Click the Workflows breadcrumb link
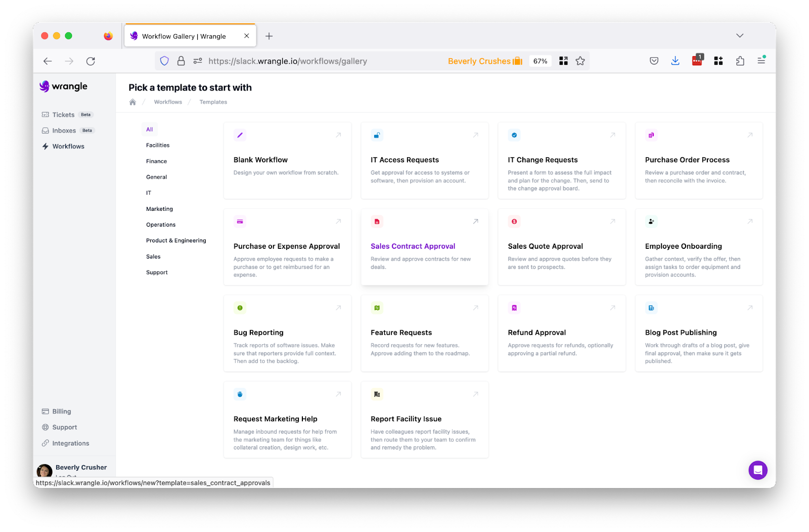 (168, 102)
